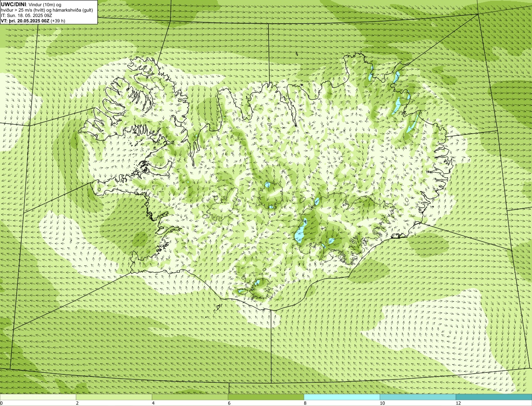
Task: Click the "UWC/DINI: Vindur (10m) og" title line
Action: [x=31, y=5]
